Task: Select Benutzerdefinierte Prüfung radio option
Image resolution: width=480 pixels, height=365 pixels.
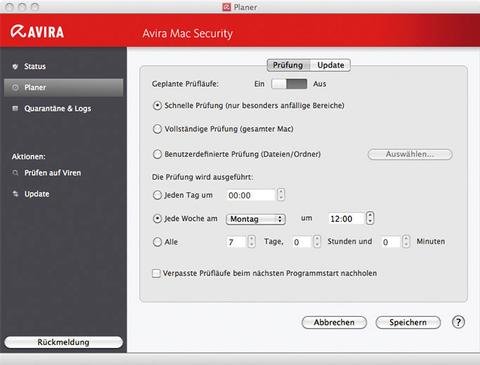Action: [157, 154]
